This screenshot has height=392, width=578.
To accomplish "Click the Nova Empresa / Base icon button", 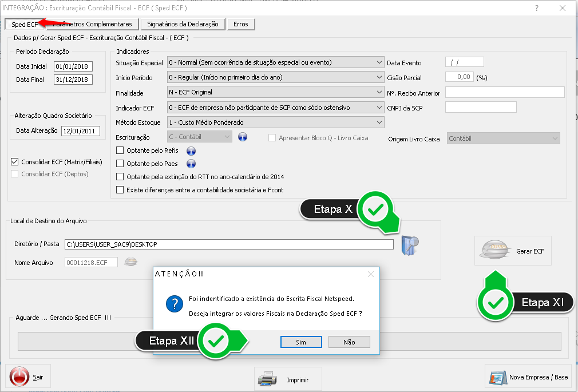I will (x=498, y=378).
